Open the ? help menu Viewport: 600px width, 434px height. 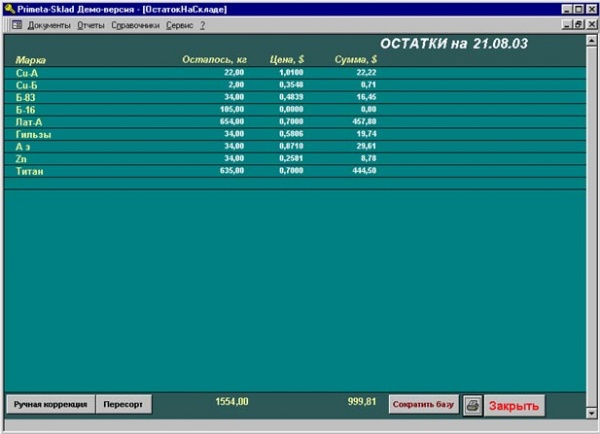click(202, 26)
